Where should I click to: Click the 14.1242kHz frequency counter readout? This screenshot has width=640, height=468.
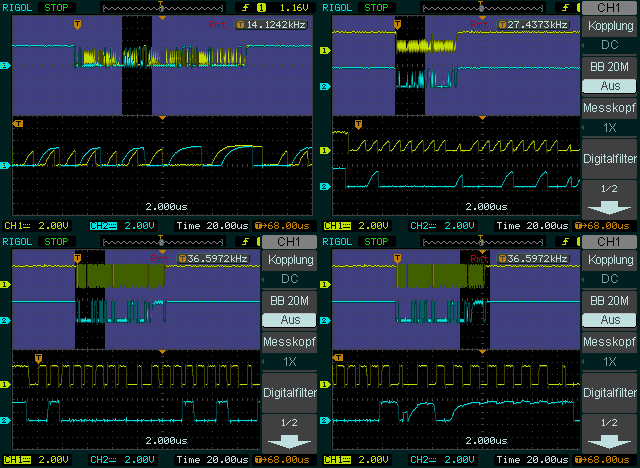click(273, 24)
